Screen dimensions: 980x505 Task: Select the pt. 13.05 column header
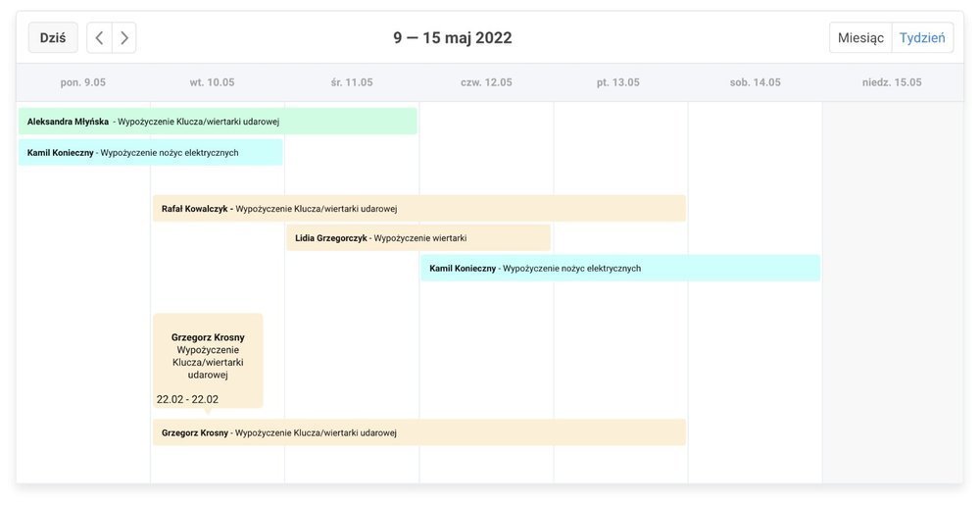click(618, 82)
